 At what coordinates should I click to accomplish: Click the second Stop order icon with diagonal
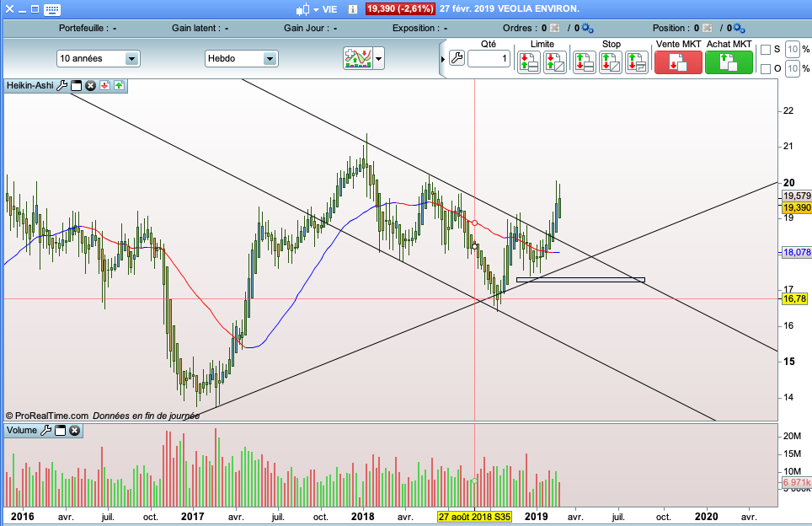[611, 62]
